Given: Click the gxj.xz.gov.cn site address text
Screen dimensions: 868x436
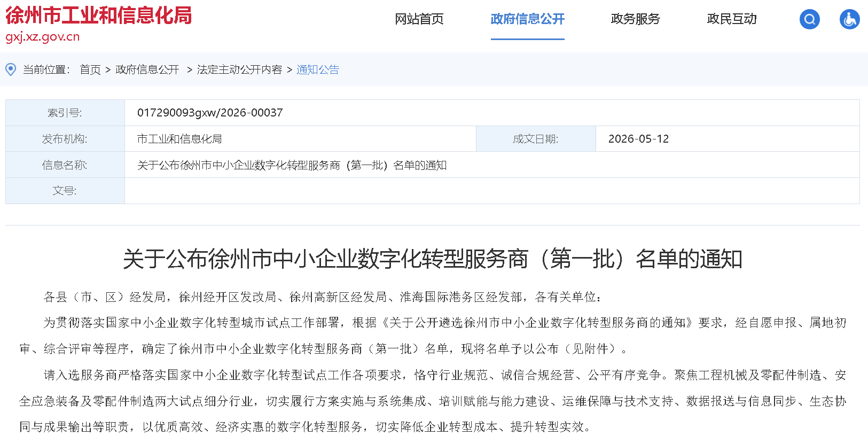Looking at the screenshot, I should 43,37.
